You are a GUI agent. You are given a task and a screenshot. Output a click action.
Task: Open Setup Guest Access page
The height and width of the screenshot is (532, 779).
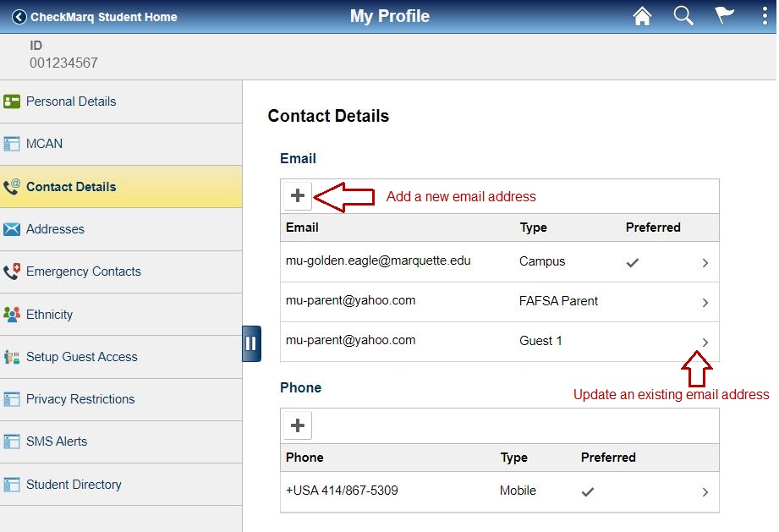pos(81,357)
